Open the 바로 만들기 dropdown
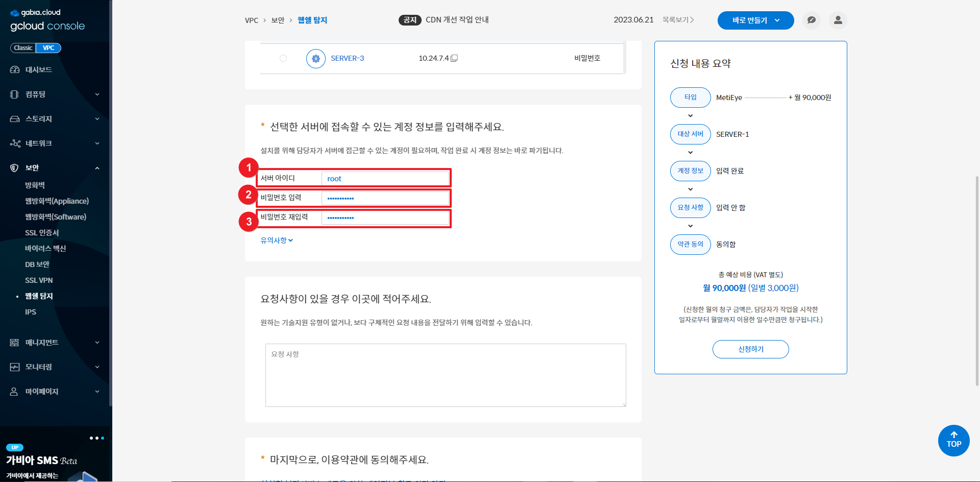 [755, 20]
